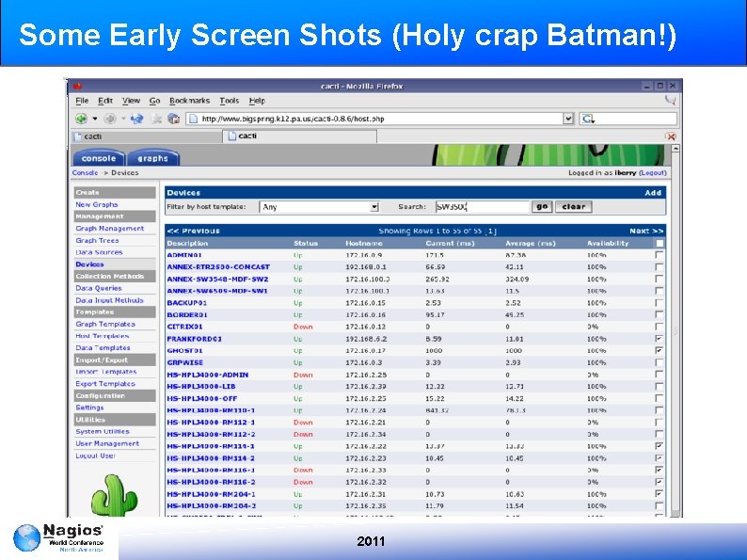Viewport: 747px width, 560px height.
Task: Click in the device Search field
Action: pos(482,207)
